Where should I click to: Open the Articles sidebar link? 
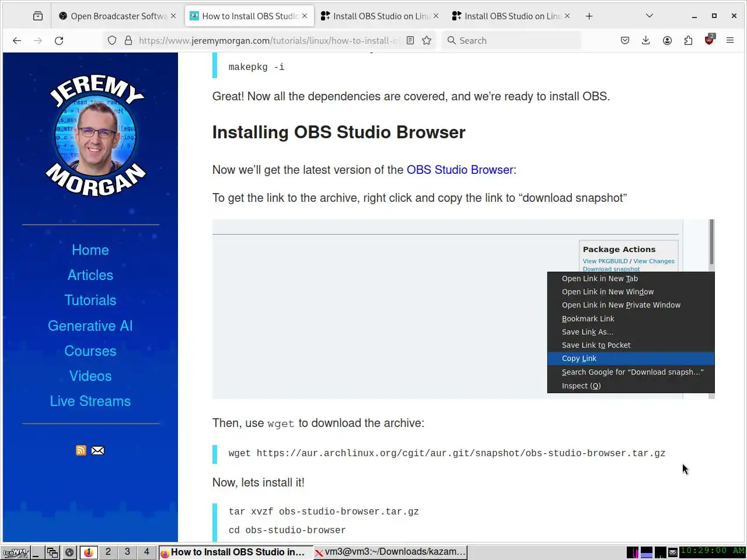coord(90,275)
